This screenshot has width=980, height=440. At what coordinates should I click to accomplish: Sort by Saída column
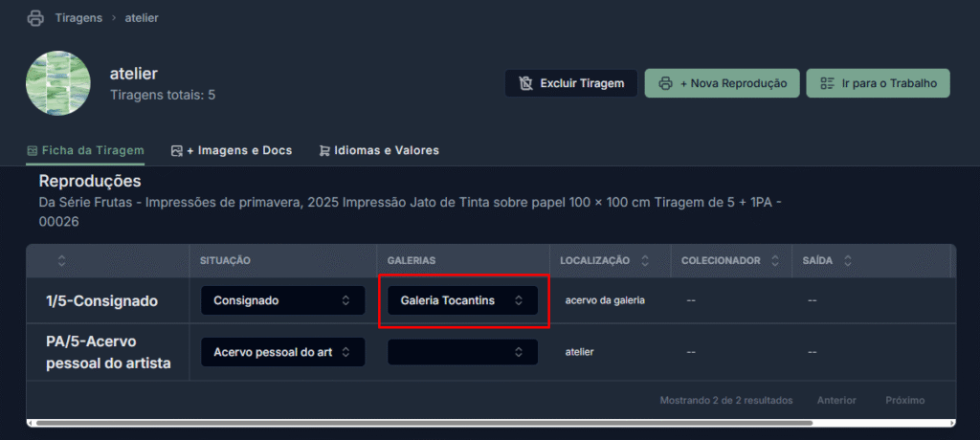point(848,260)
